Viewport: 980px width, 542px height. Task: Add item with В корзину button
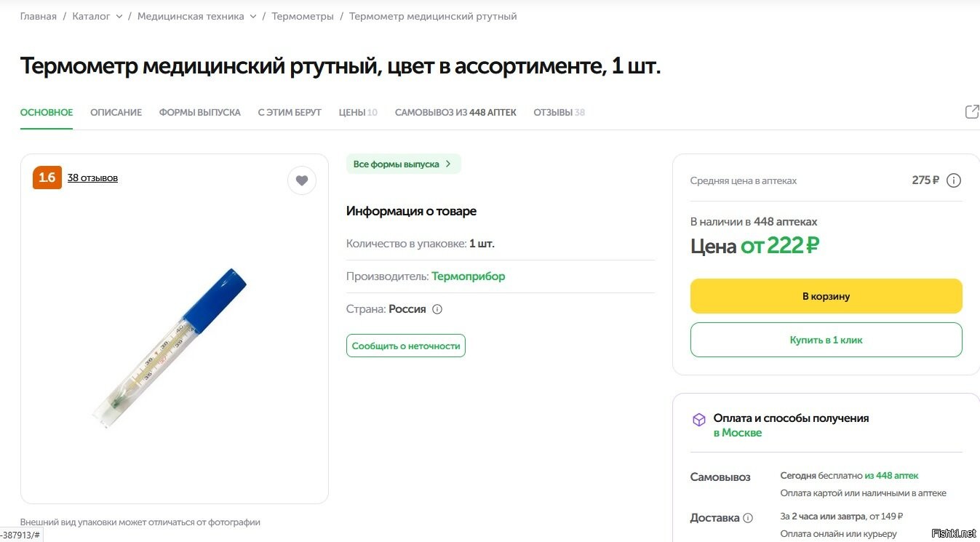tap(826, 296)
